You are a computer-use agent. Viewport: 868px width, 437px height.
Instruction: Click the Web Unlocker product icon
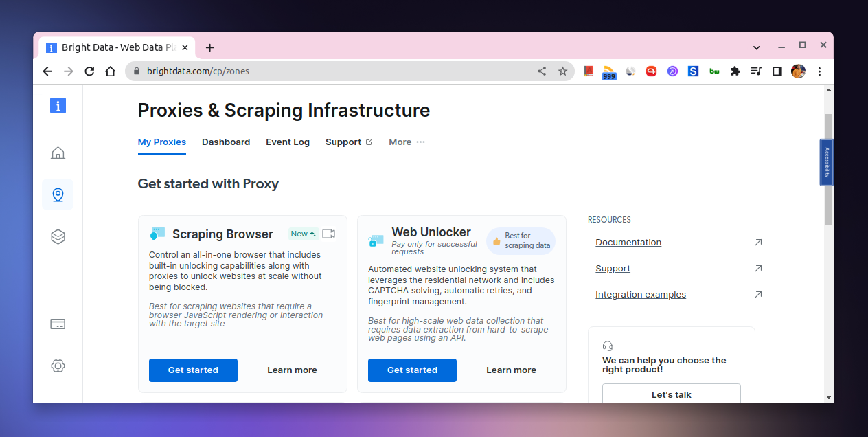coord(376,240)
